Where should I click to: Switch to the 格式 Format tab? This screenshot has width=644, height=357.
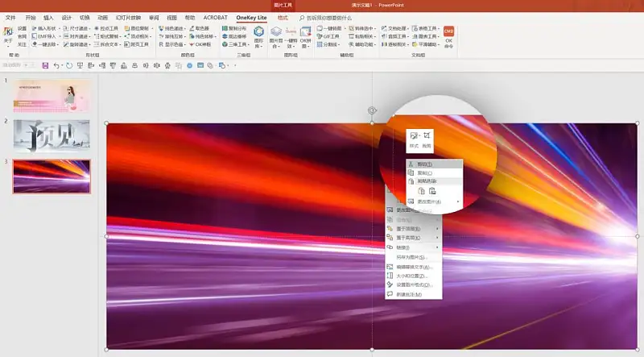click(283, 18)
